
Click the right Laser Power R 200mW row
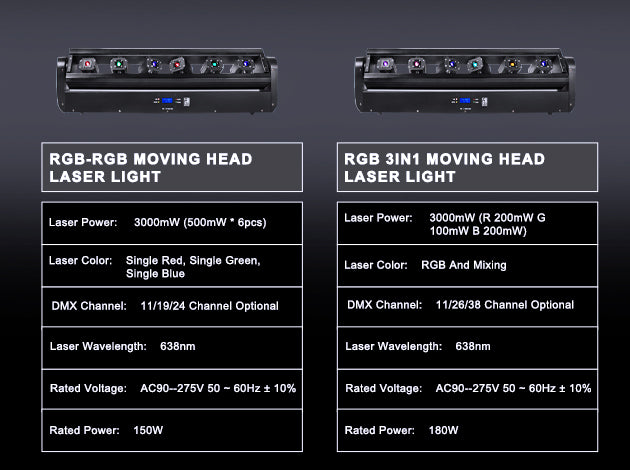(466, 223)
